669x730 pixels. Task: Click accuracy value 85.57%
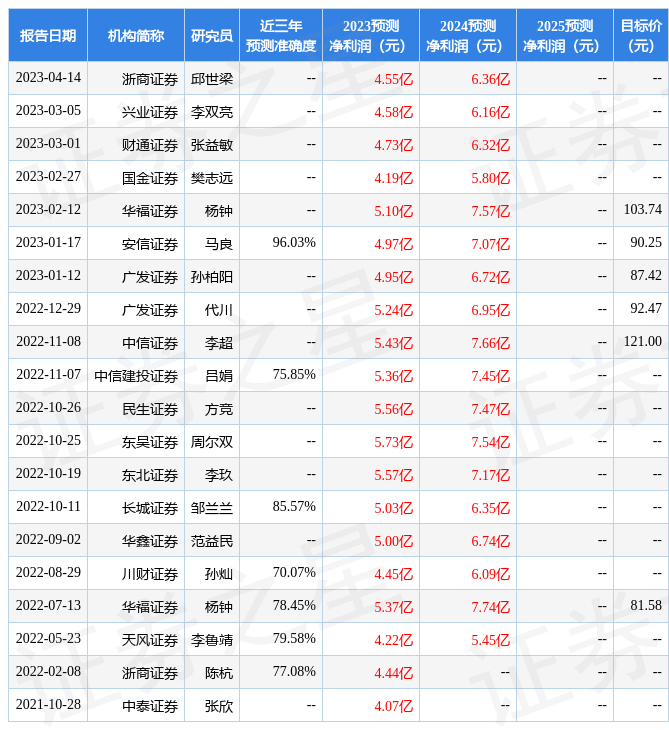click(x=294, y=507)
